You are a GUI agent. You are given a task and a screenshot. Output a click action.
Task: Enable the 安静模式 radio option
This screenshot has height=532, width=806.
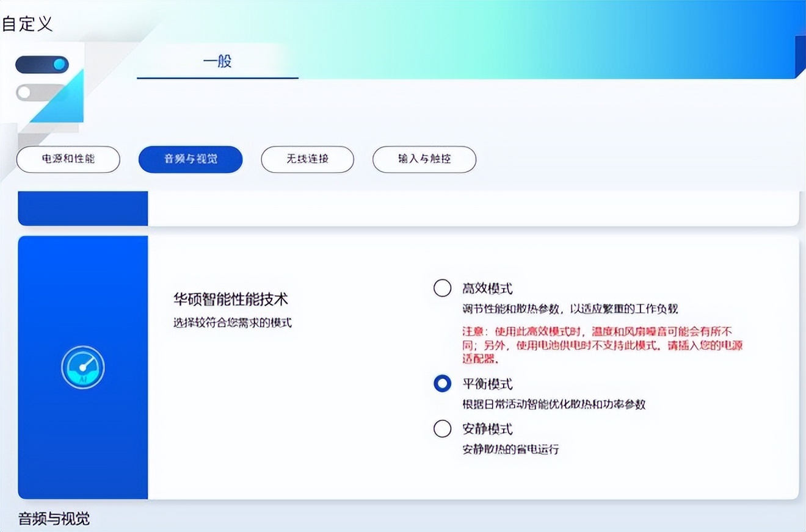(x=442, y=429)
